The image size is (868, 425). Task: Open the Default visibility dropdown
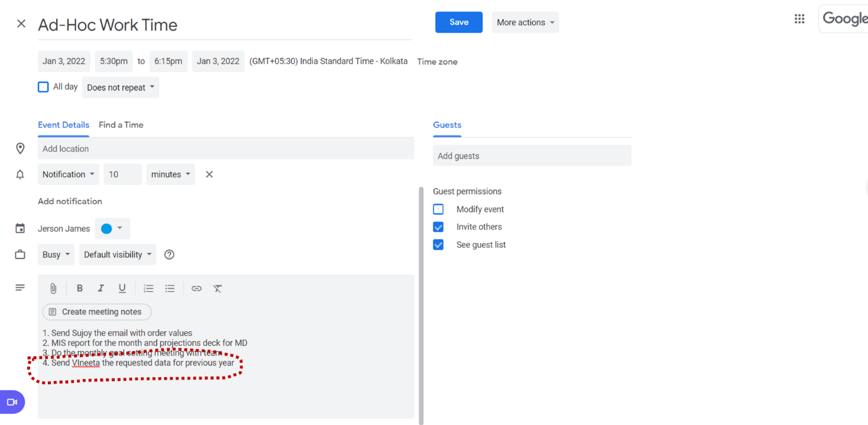pos(118,255)
